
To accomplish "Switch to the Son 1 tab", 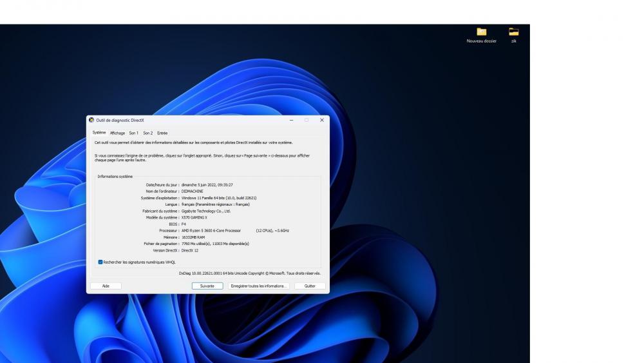I will pyautogui.click(x=133, y=133).
